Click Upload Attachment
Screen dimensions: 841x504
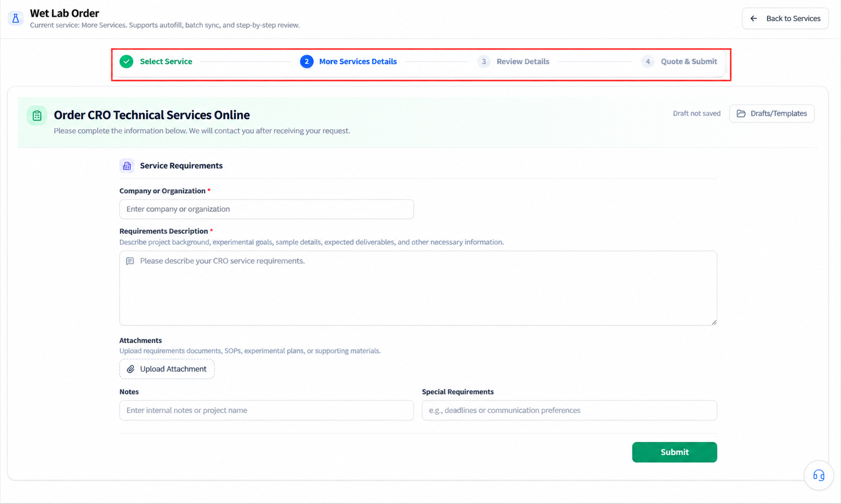(x=167, y=369)
